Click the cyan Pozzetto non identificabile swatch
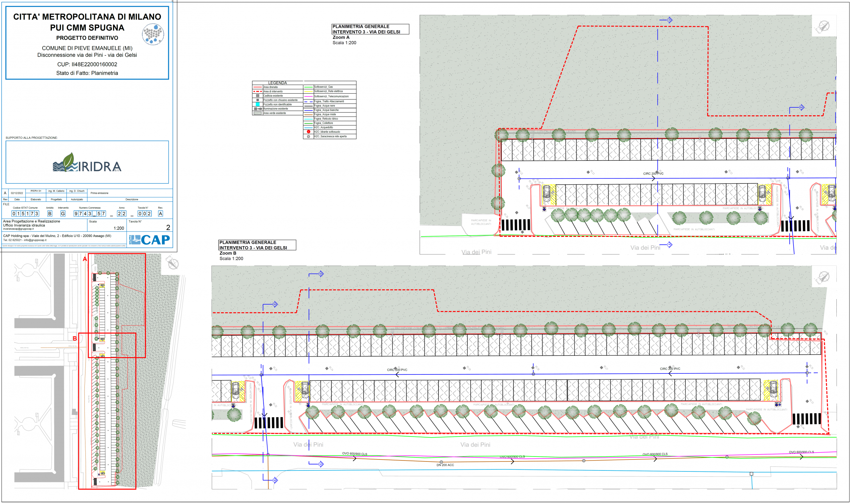Viewport: 851px width, 504px height. pyautogui.click(x=258, y=105)
